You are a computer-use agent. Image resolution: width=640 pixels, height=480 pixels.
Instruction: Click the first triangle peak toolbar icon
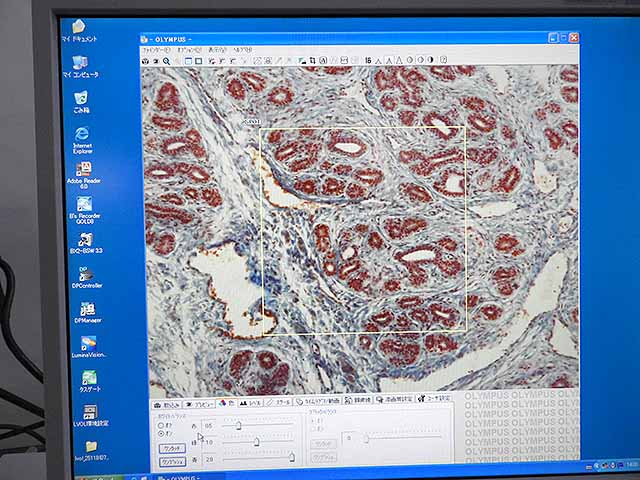coord(378,60)
